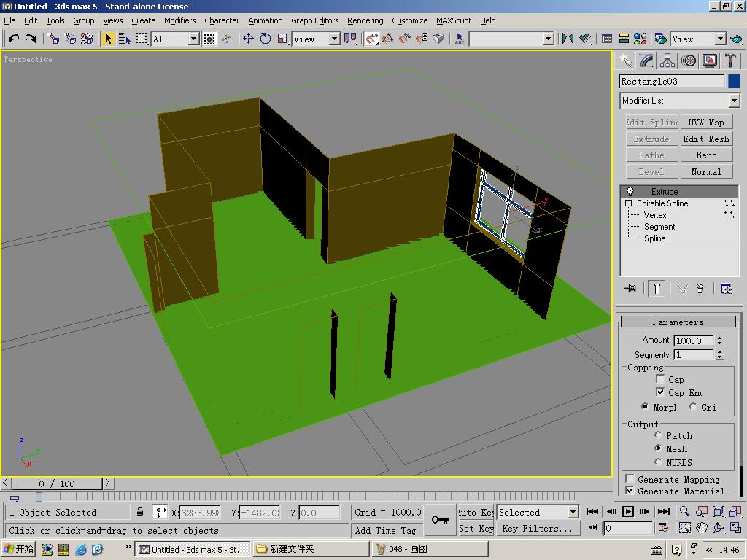Toggle Show End Result icon
The width and height of the screenshot is (747, 560).
click(x=657, y=289)
